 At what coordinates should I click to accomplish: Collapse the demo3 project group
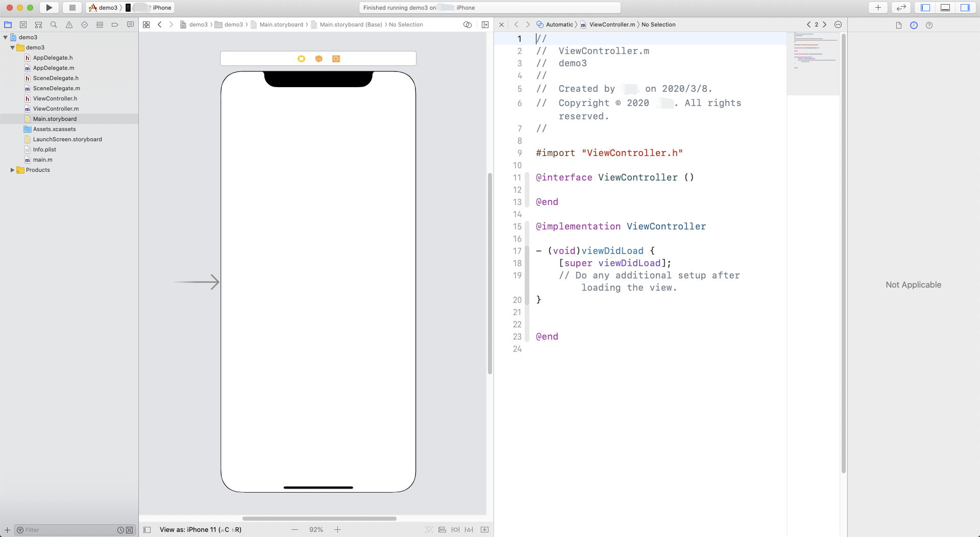(5, 37)
